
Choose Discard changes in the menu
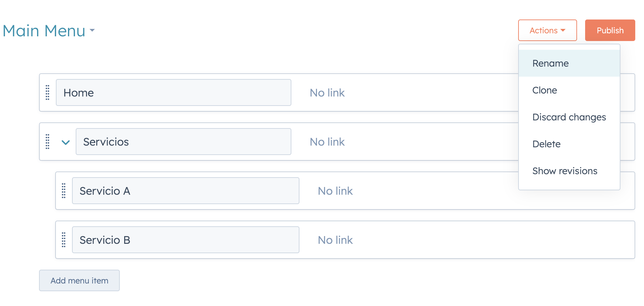569,117
